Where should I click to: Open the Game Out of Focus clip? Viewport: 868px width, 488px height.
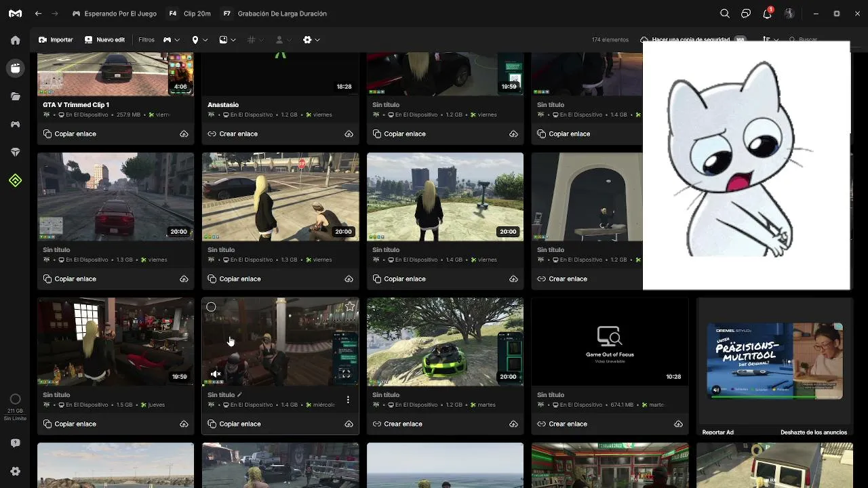pyautogui.click(x=610, y=342)
